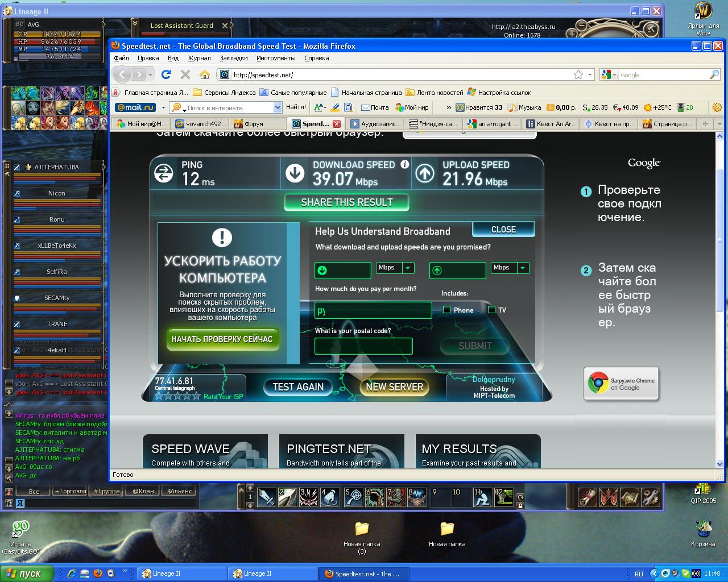
Task: Expand the URL bar history dropdown
Action: pyautogui.click(x=590, y=74)
